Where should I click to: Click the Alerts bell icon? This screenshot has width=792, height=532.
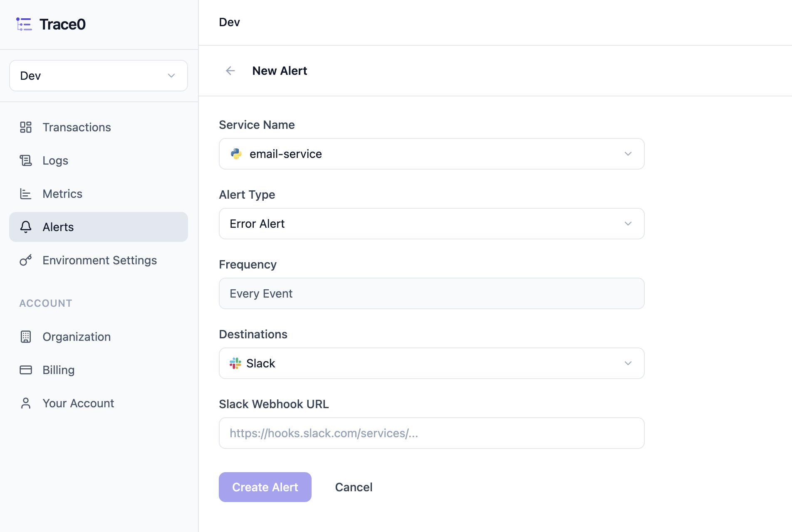click(26, 227)
